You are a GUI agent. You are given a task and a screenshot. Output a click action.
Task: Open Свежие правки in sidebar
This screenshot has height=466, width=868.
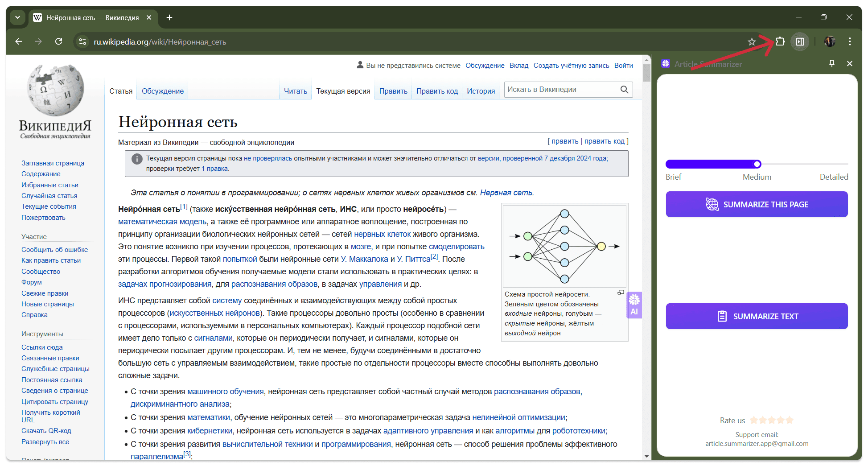(45, 293)
